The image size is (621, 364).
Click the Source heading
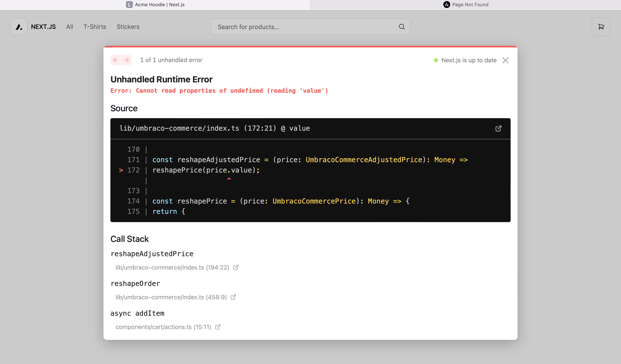pos(124,108)
